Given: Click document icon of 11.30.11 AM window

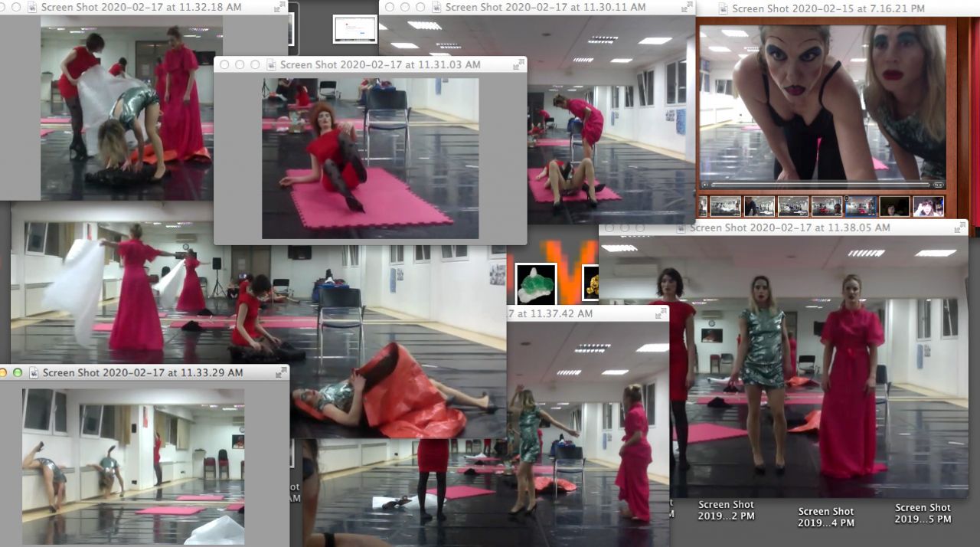Looking at the screenshot, I should click(x=436, y=8).
